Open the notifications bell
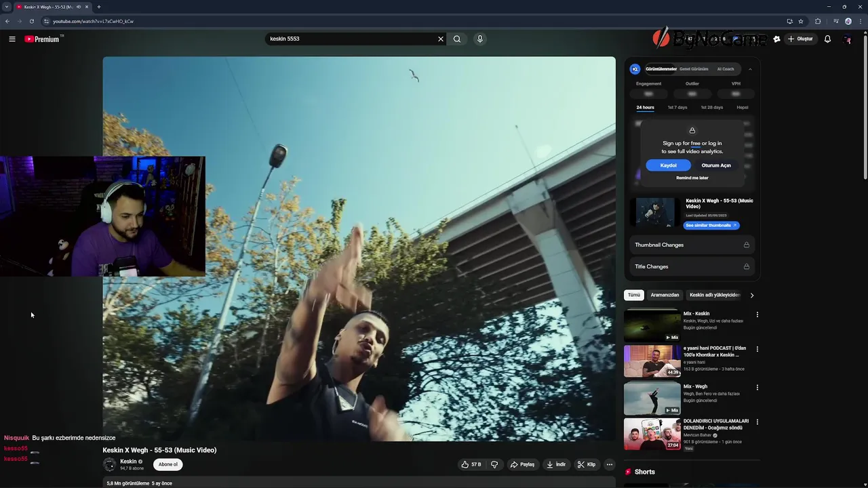The height and width of the screenshot is (488, 868). 827,39
